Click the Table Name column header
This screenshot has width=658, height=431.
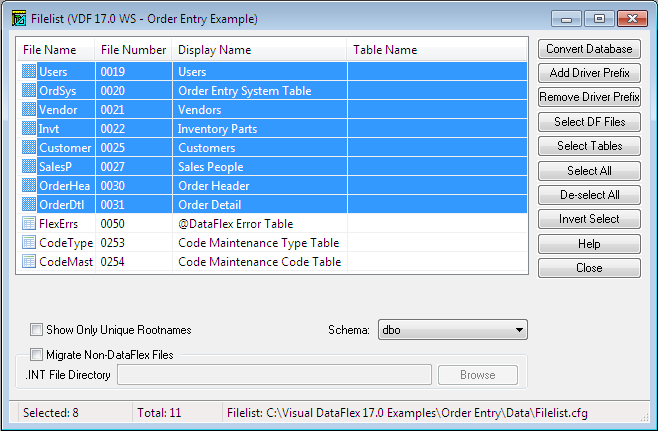pos(437,50)
